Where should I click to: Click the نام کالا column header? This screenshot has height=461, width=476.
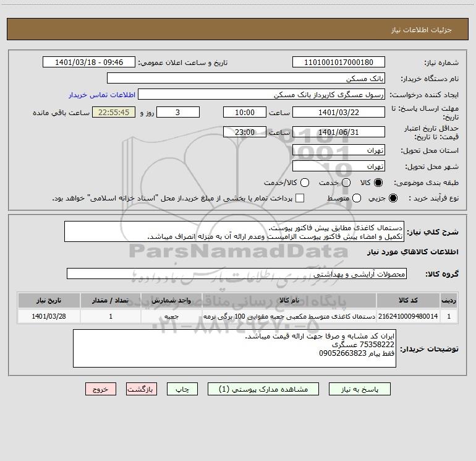point(289,300)
